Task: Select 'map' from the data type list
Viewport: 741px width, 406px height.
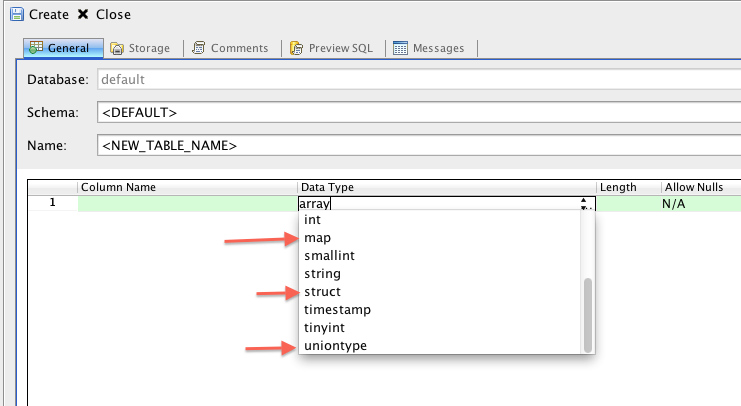Action: 318,238
